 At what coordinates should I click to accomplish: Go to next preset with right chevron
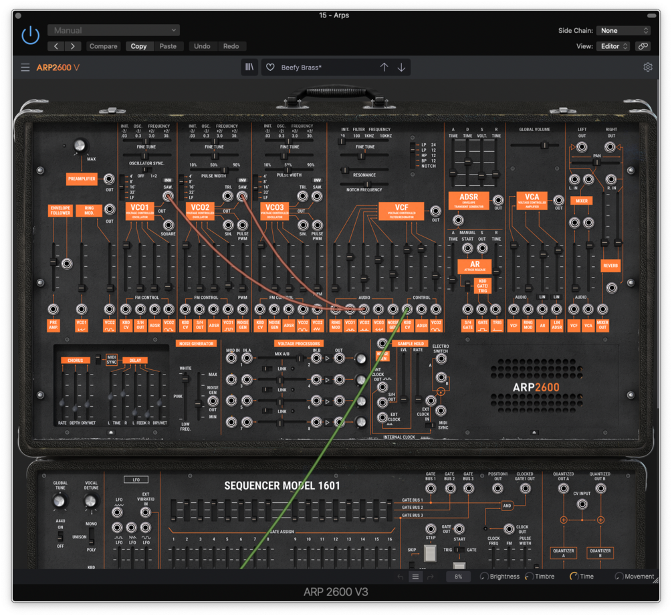click(x=73, y=46)
